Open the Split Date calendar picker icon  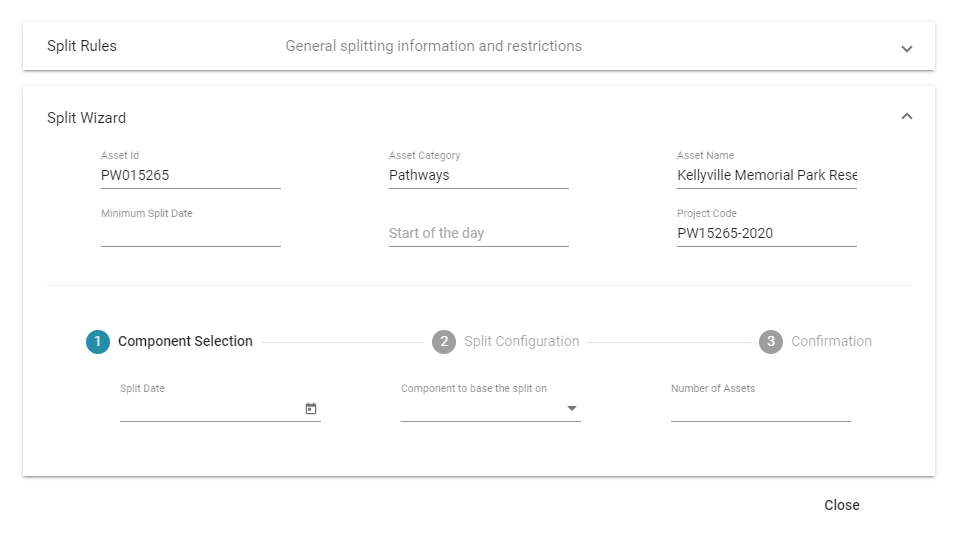click(311, 409)
